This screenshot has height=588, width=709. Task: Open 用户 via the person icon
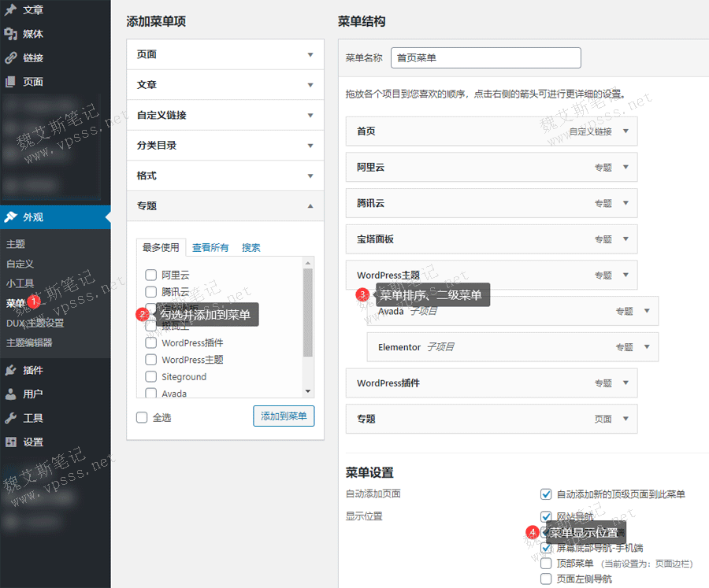point(11,394)
